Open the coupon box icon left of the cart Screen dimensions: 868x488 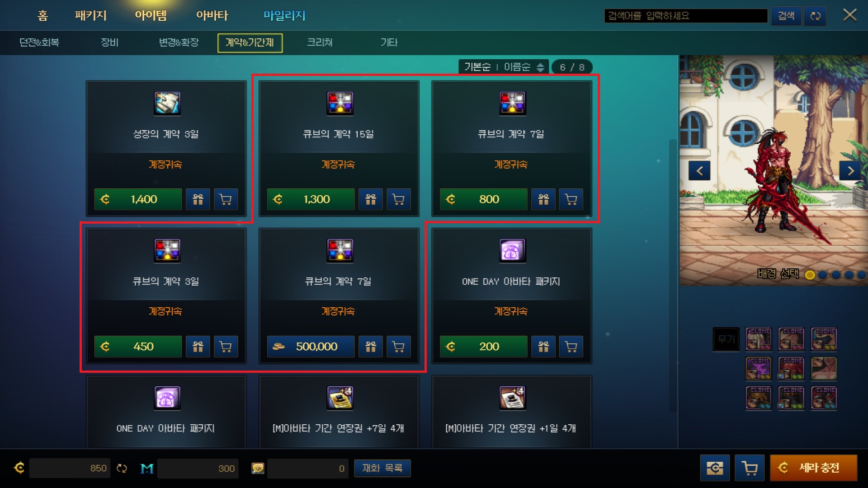point(715,468)
